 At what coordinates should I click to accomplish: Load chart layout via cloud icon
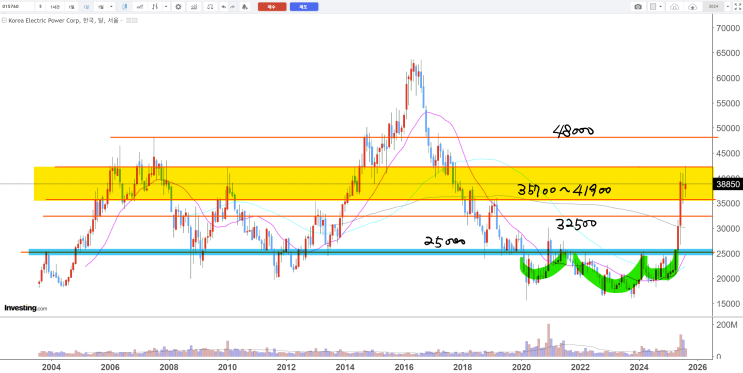click(674, 7)
